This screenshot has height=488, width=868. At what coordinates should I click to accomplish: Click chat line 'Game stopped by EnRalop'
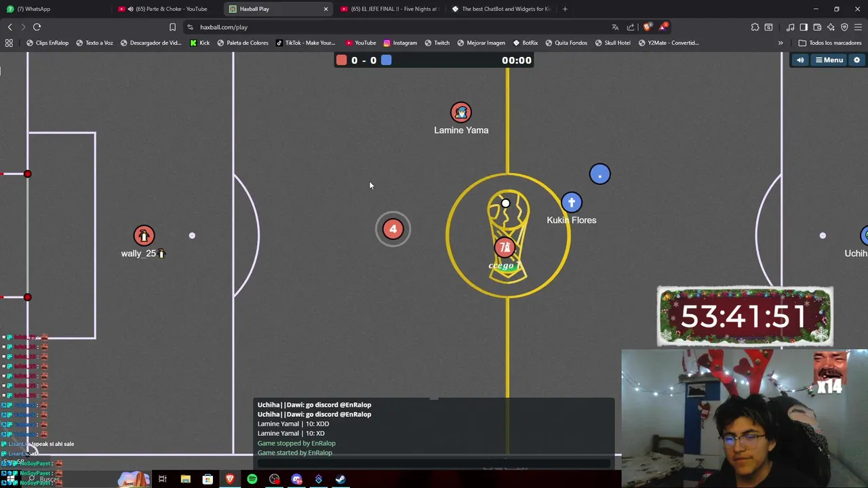coord(296,443)
